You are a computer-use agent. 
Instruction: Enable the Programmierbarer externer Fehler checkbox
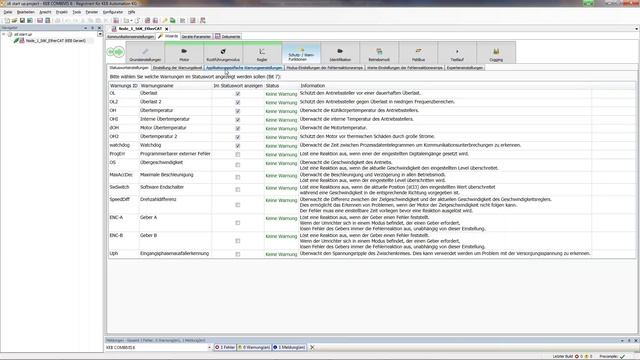click(x=238, y=155)
